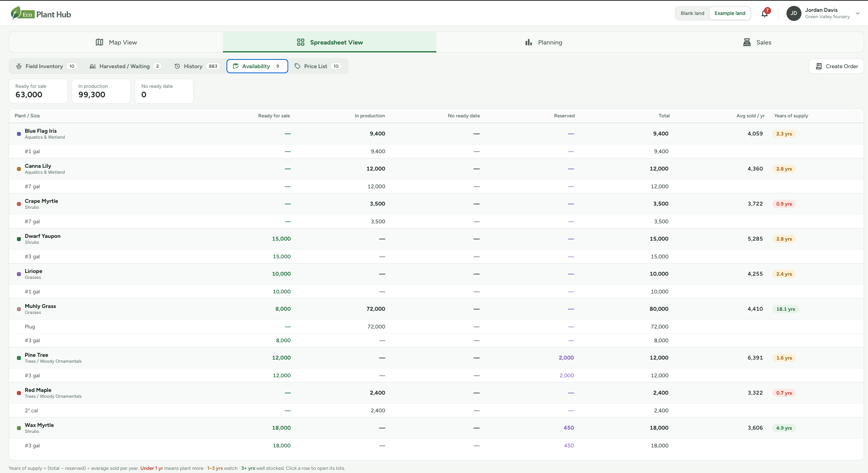
Task: Open the Price List sub-tab
Action: [x=317, y=66]
